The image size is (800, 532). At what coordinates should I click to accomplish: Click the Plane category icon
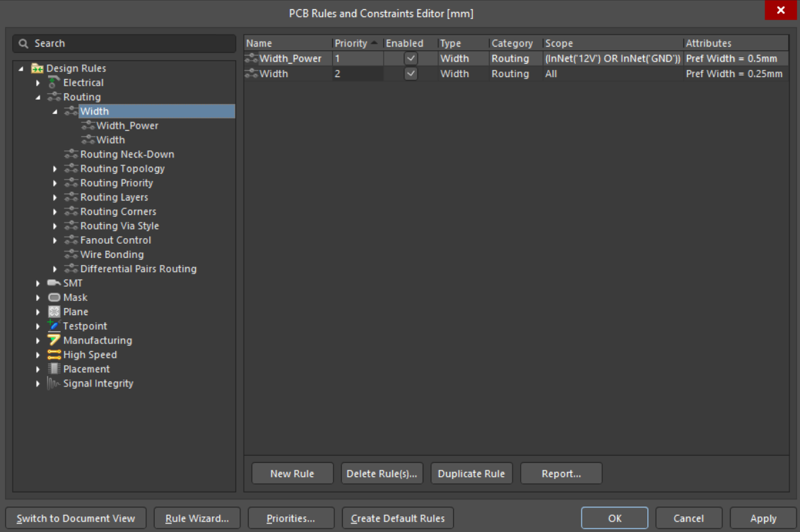[54, 312]
